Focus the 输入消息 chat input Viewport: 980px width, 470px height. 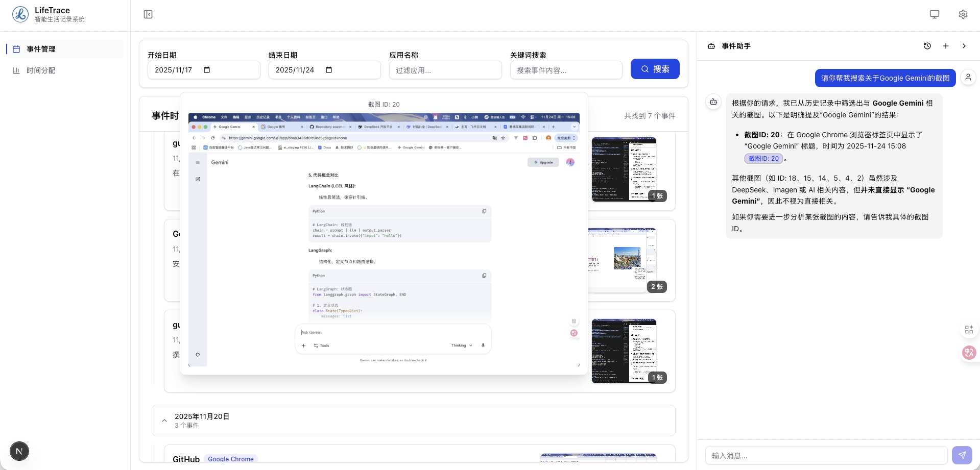[x=826, y=455]
